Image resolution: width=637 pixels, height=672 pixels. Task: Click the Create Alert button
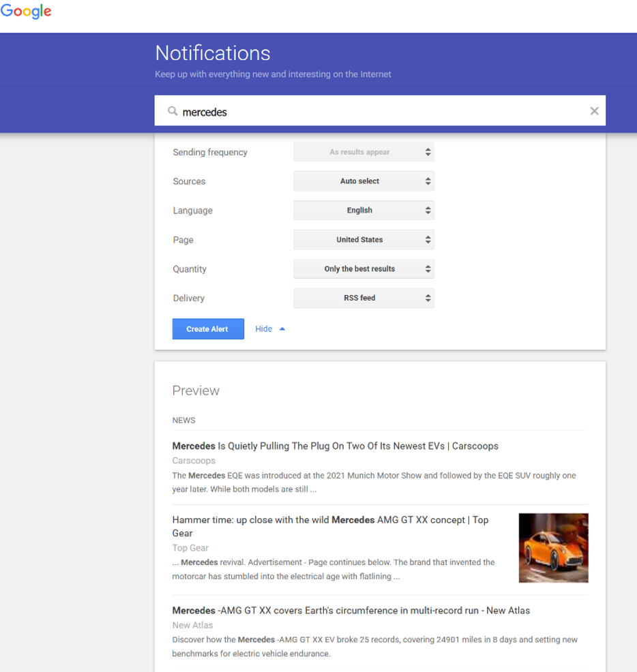click(208, 329)
